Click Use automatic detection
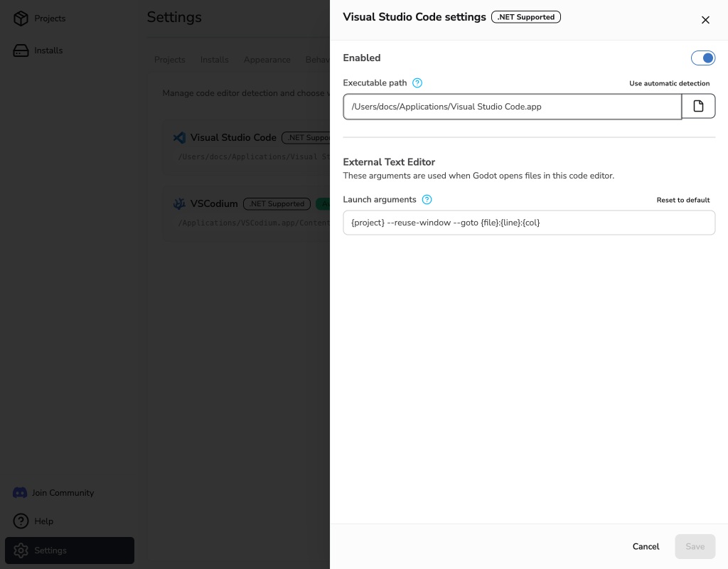Image resolution: width=728 pixels, height=569 pixels. 669,84
